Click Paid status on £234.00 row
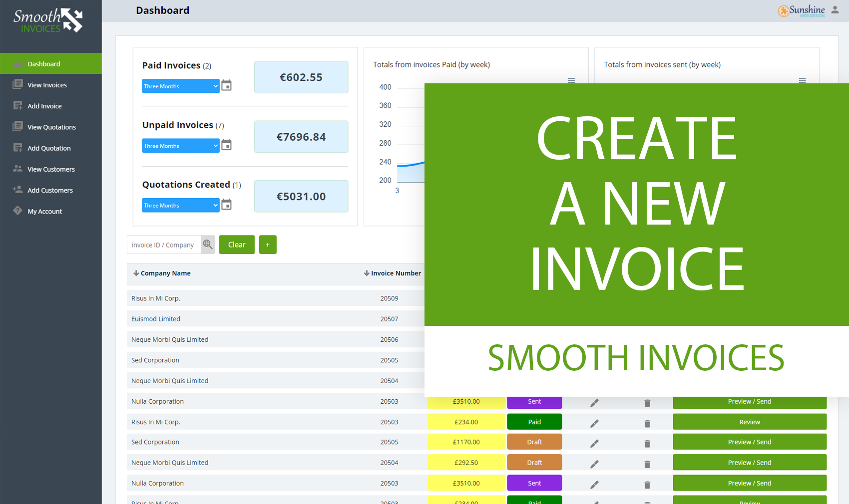Viewport: 849px width, 504px height. [x=534, y=422]
